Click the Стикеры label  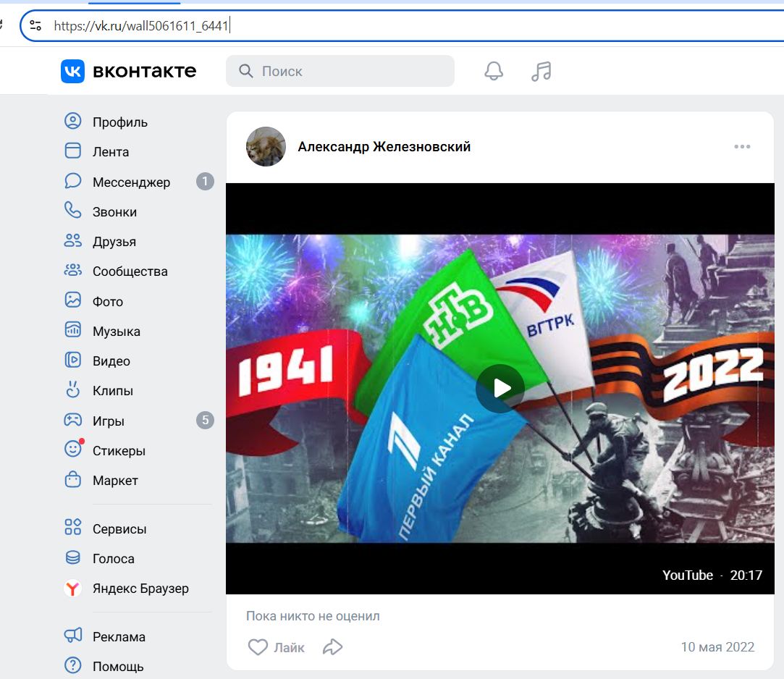119,450
